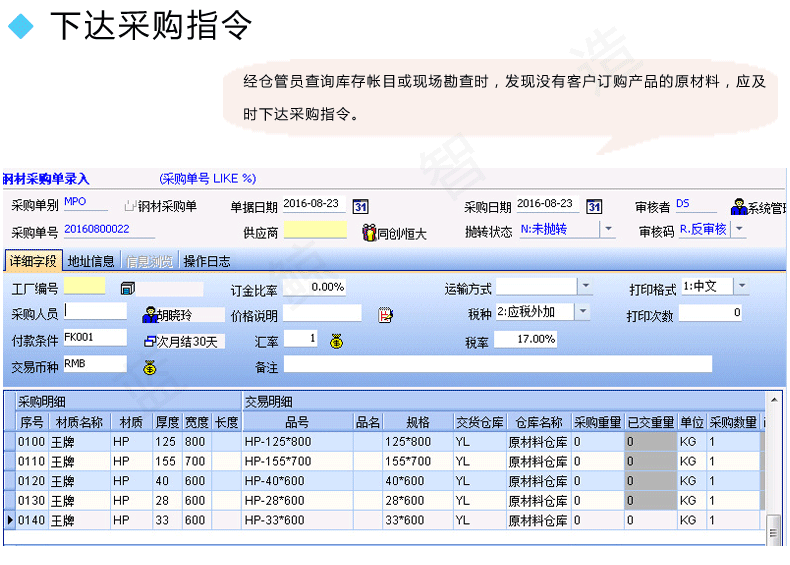Click the 付款条件 FK001 field
Viewport: 790px width, 565px height.
click(95, 338)
